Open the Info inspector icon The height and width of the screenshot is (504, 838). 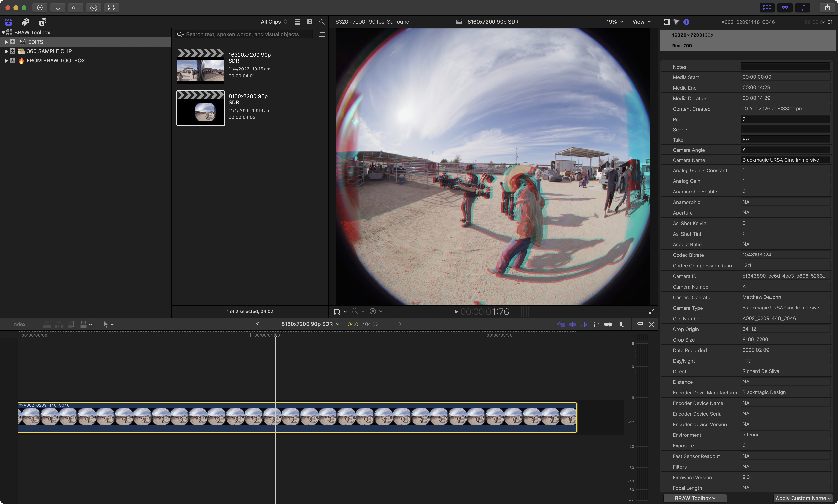pos(686,22)
